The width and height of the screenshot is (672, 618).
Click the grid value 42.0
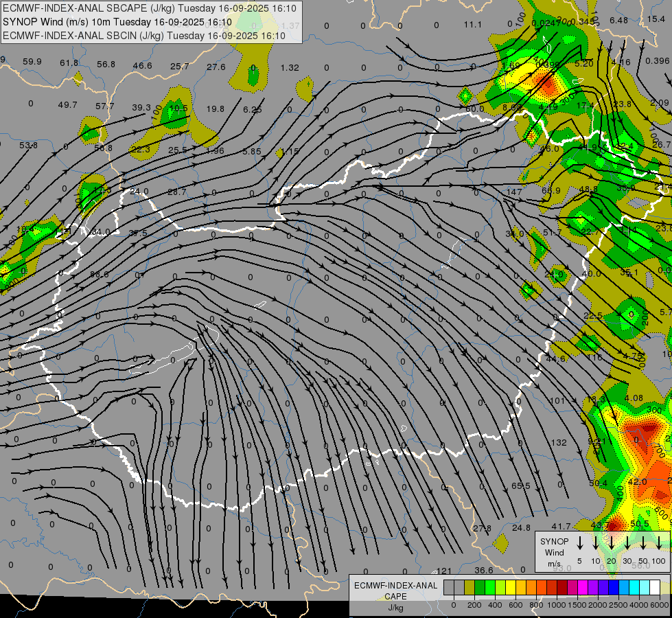pos(637,481)
